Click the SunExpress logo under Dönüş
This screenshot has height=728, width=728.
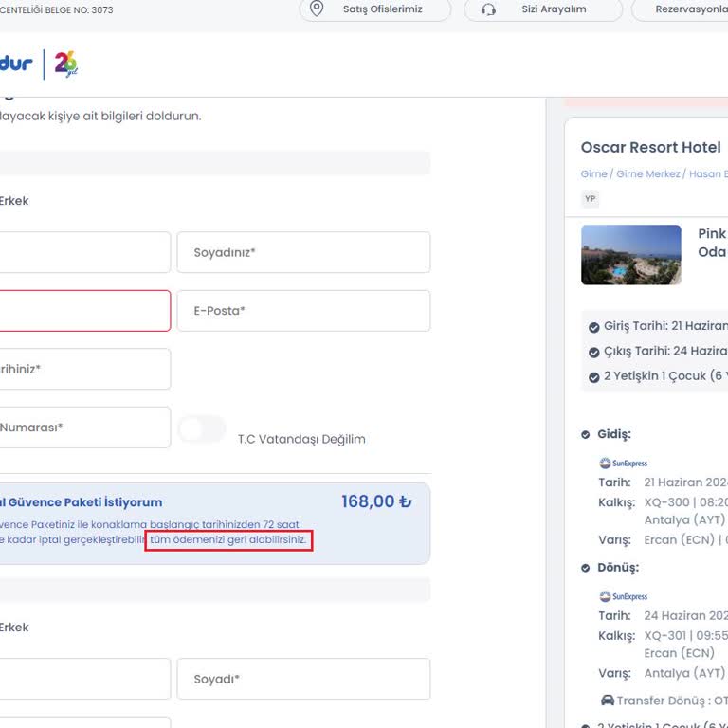[623, 596]
